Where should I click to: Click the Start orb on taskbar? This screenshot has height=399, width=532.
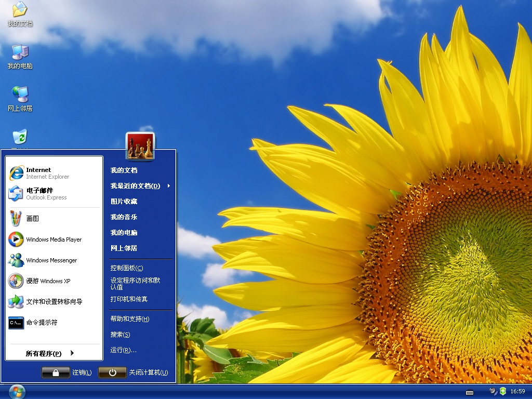click(17, 391)
